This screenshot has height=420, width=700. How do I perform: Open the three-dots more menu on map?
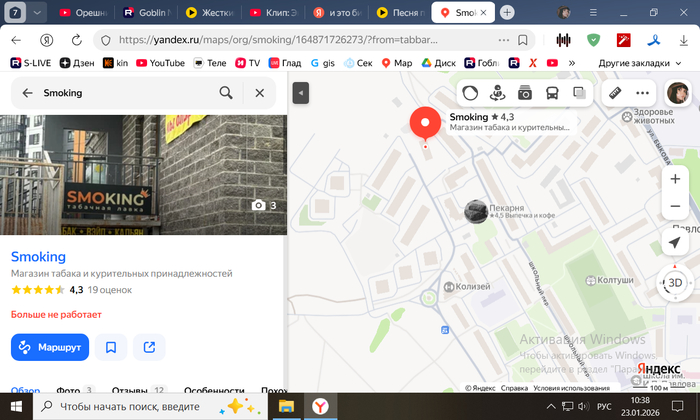pos(643,93)
